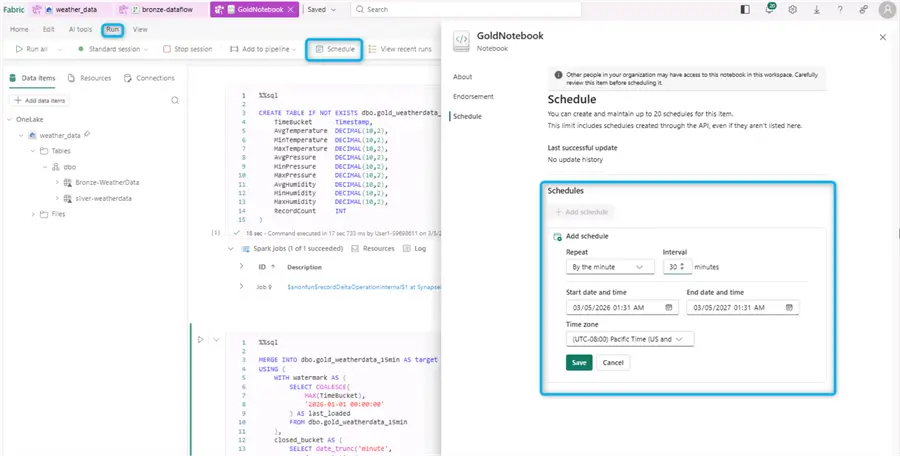Run the MERGE INTO cell play icon

tap(200, 339)
